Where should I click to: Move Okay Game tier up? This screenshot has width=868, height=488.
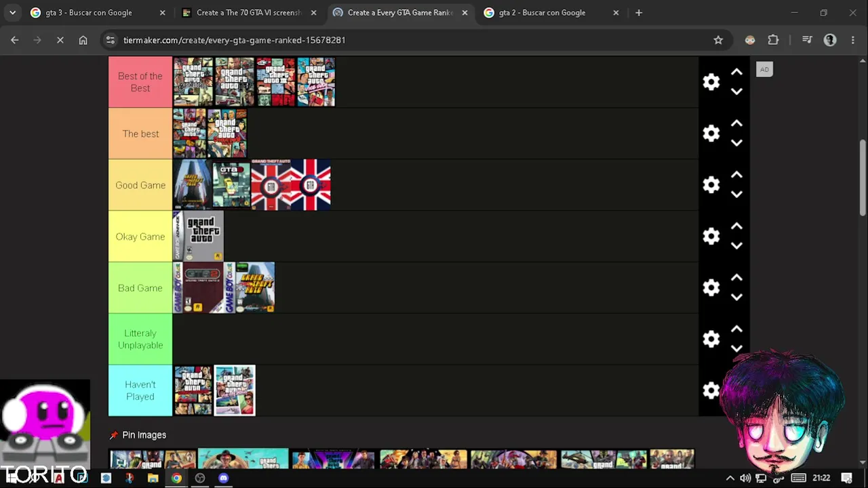coord(736,226)
